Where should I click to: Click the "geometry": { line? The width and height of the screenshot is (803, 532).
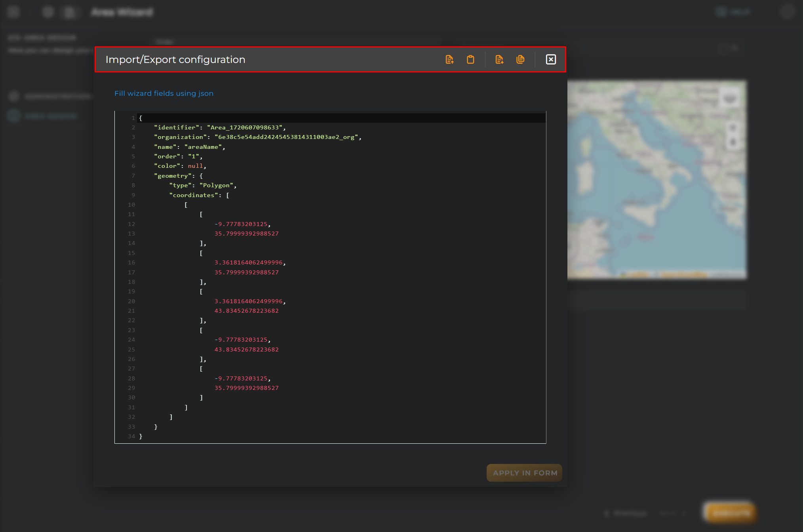click(x=178, y=176)
